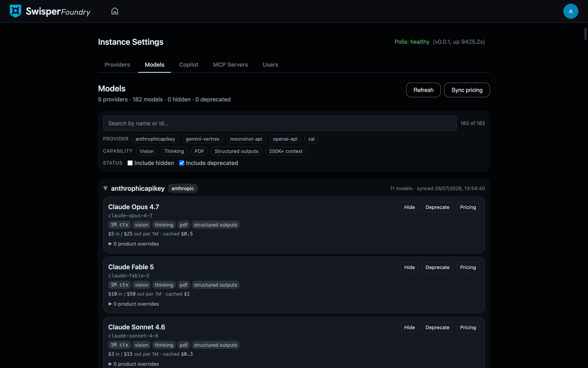
Task: Click Claude Sonnet 4.6 "thinking" tag
Action: tap(164, 345)
